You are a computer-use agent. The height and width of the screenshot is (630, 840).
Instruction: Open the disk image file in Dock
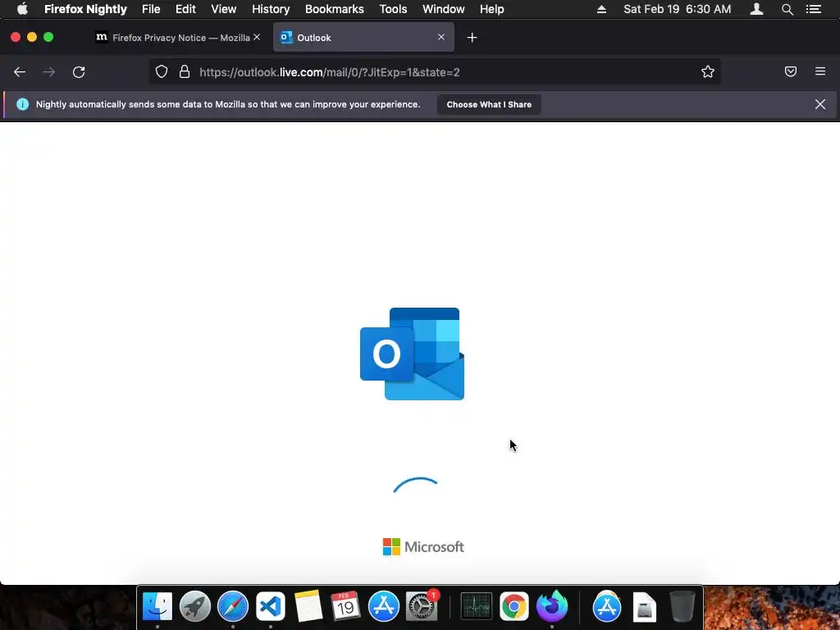pyautogui.click(x=645, y=606)
